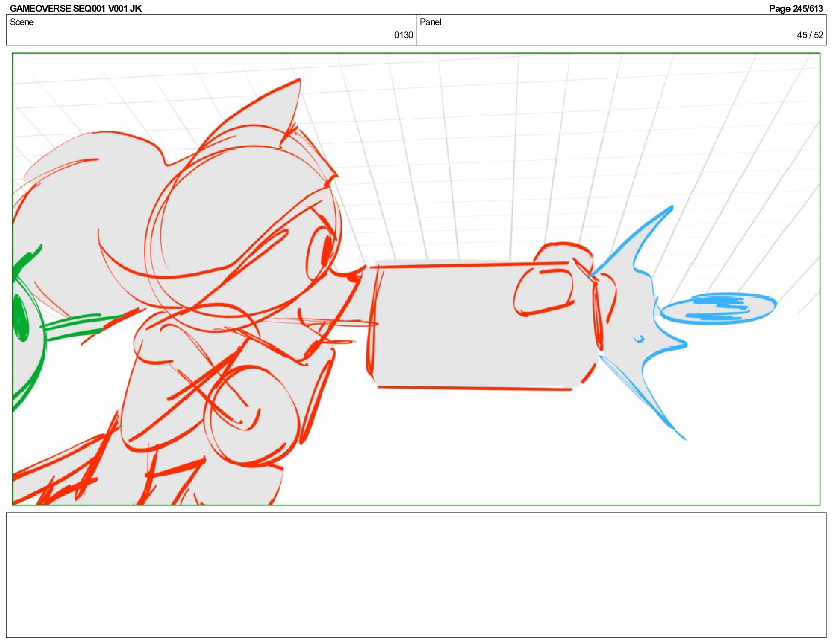The image size is (834, 644).
Task: Click the 'Panel' label
Action: tap(430, 22)
